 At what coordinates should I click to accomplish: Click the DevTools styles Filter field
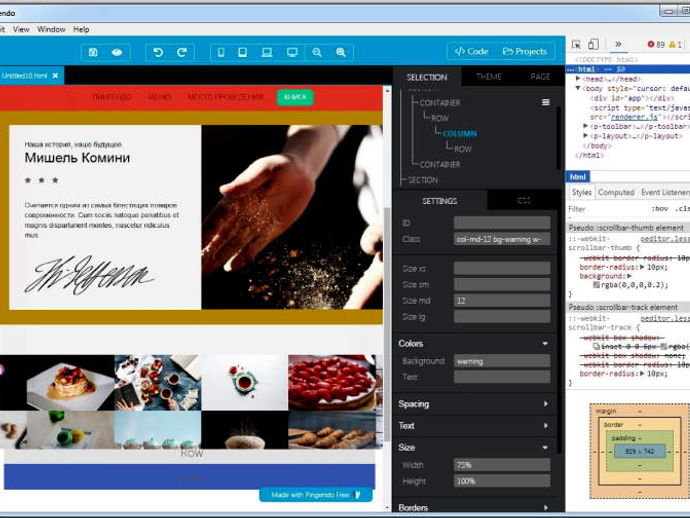[x=607, y=209]
